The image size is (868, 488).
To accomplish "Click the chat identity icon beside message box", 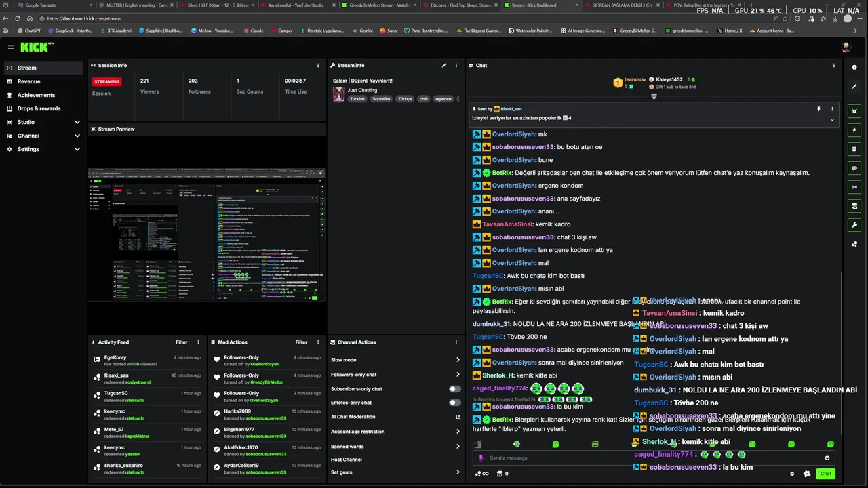I will pos(481,457).
